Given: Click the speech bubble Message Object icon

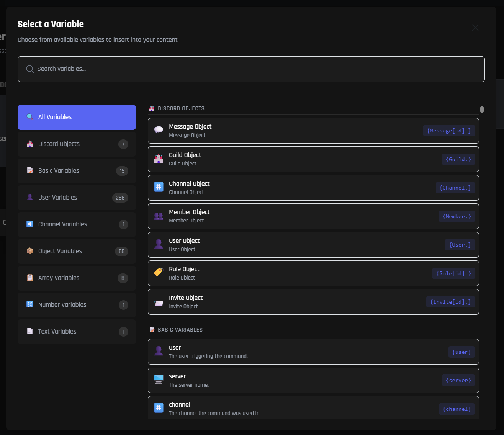Looking at the screenshot, I should click(159, 130).
